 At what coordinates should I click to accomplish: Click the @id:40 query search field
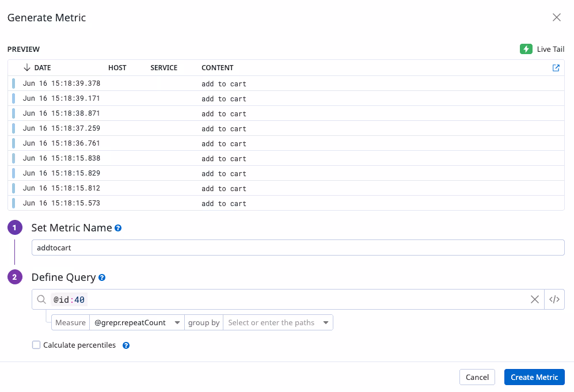point(288,299)
